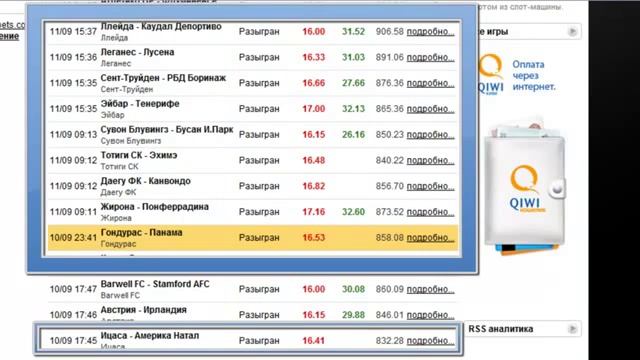This screenshot has width=640, height=360.
Task: Select match title Сувон Блувингз - Бусан И.Парк
Action: [x=167, y=129]
